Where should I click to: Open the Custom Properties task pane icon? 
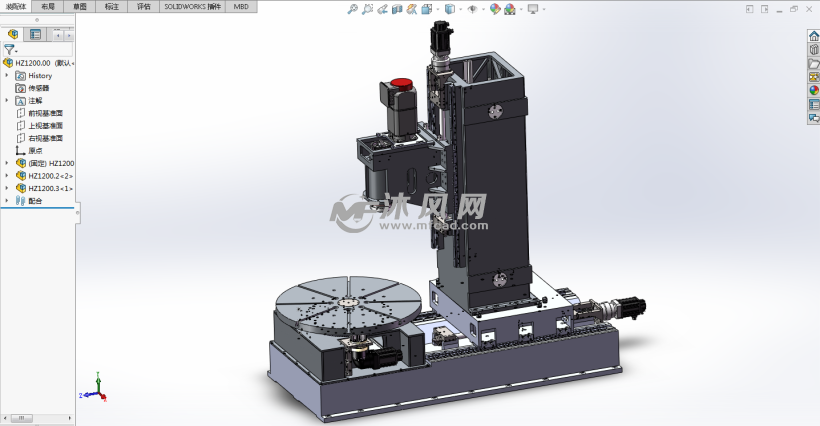click(x=814, y=105)
